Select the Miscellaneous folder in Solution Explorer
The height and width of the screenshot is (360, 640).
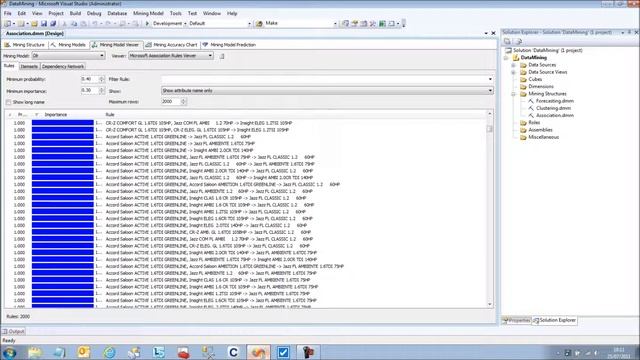click(543, 137)
